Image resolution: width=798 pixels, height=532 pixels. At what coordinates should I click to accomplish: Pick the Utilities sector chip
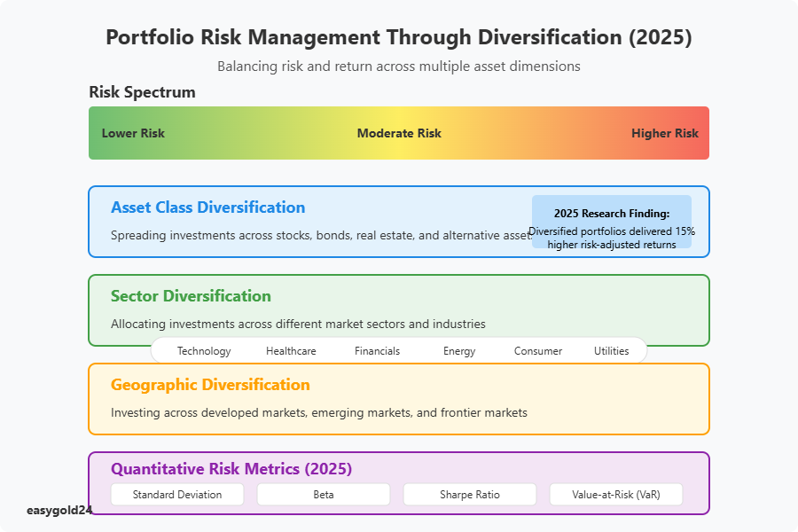pyautogui.click(x=612, y=350)
